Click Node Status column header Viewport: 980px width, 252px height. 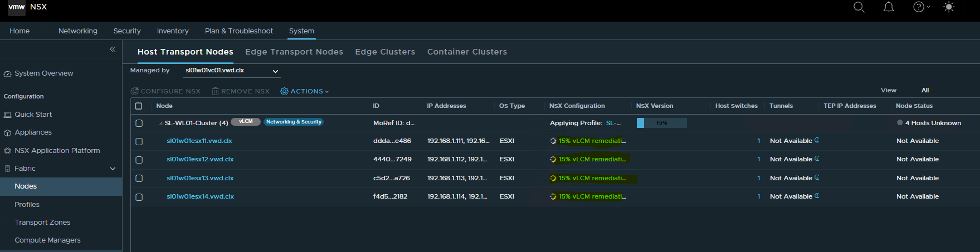click(914, 106)
